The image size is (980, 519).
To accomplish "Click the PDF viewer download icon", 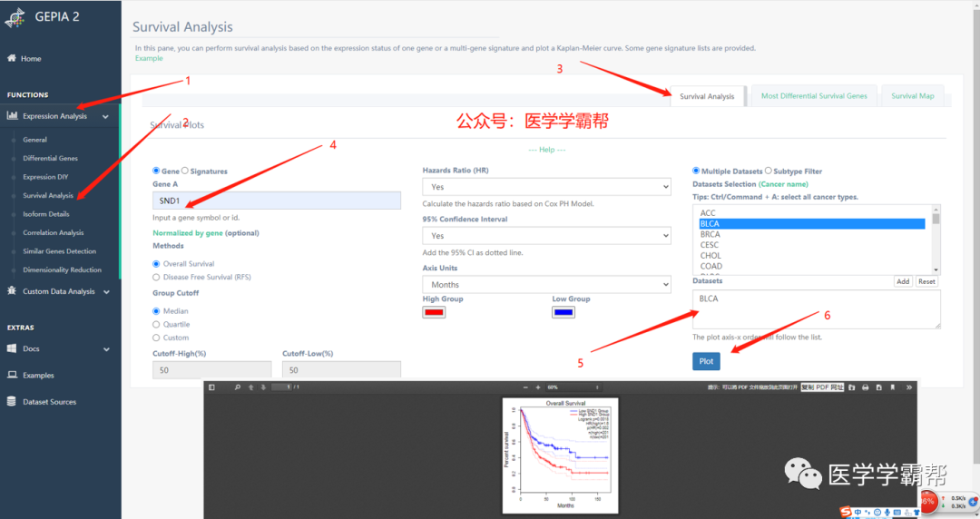I will (878, 387).
